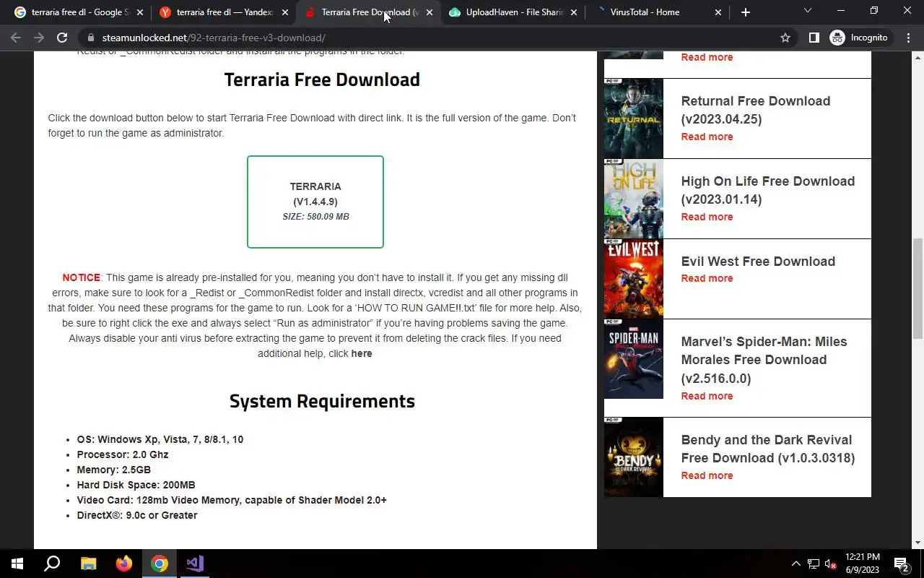The width and height of the screenshot is (924, 578).
Task: Open the tab search dropdown
Action: (808, 11)
